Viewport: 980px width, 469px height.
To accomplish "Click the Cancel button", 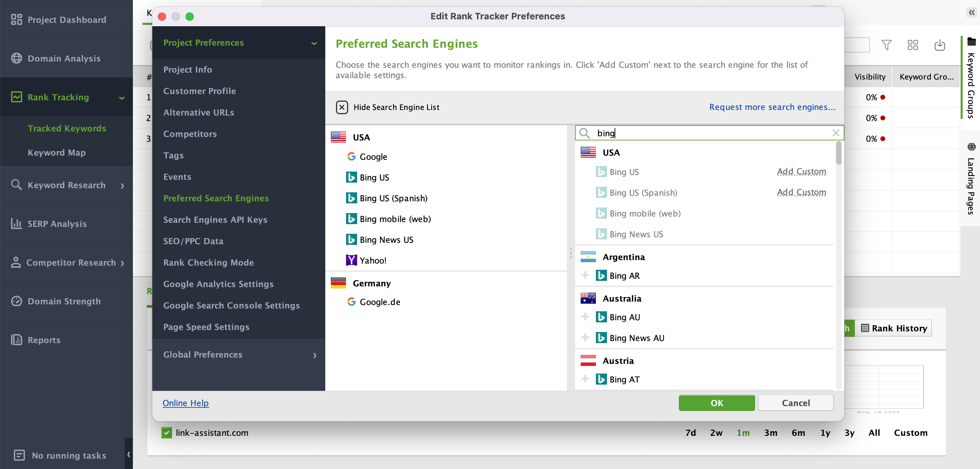I will click(796, 403).
